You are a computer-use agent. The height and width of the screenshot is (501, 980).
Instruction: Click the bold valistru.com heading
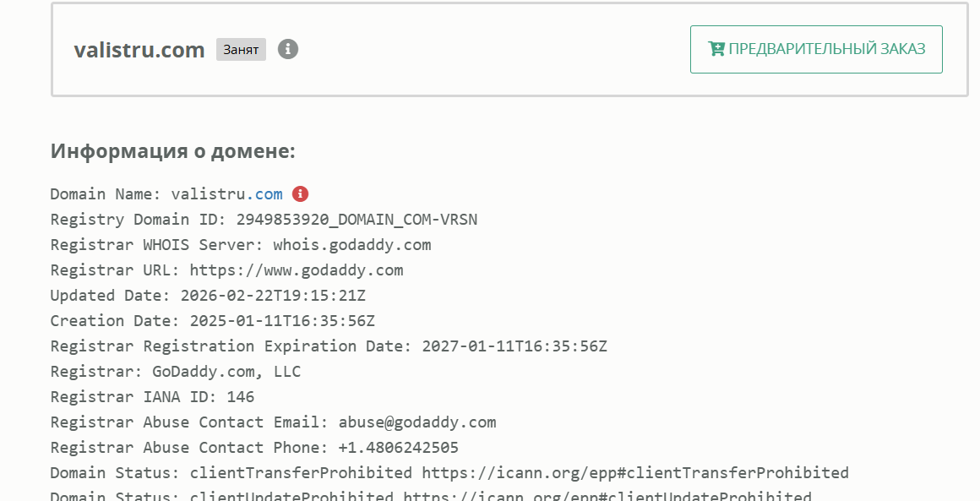point(139,50)
